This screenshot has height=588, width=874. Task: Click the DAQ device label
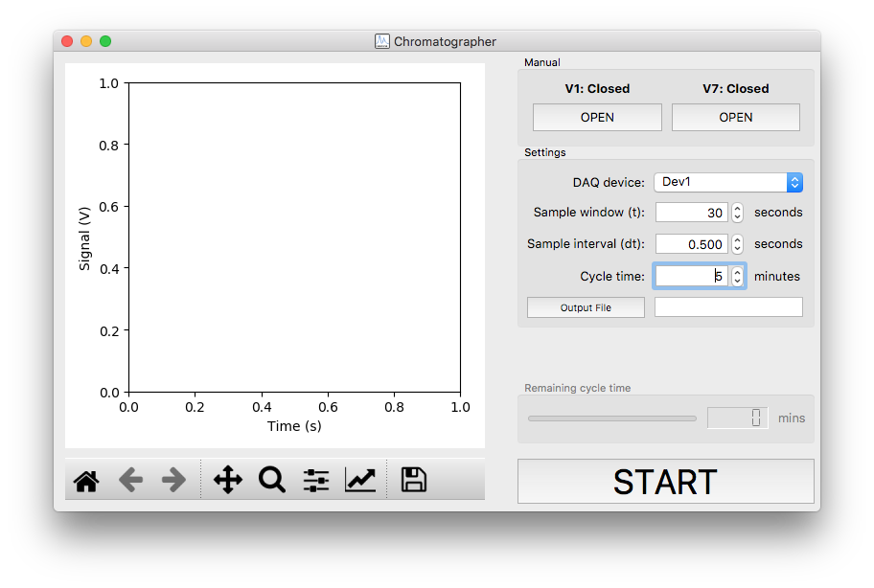[609, 182]
